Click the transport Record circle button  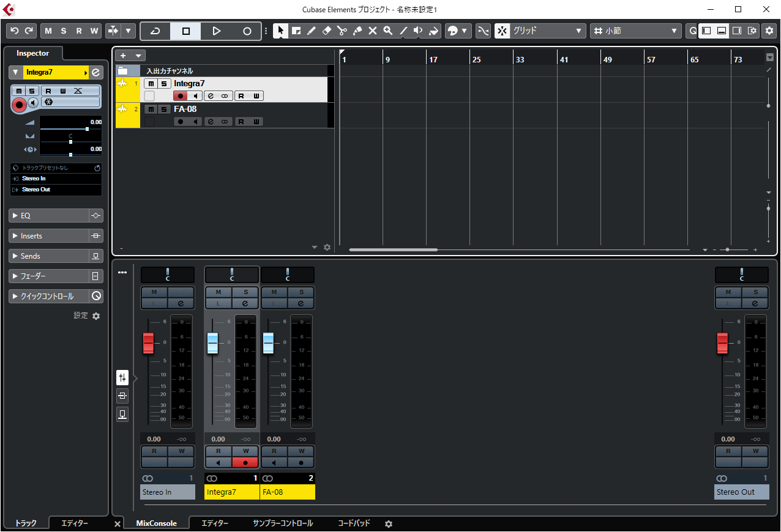coord(247,31)
